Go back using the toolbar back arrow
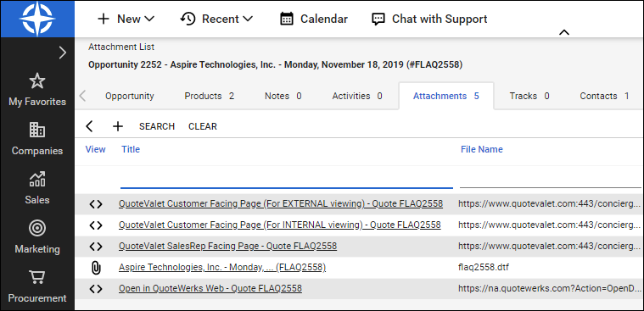Screen dimensions: 644x311 pyautogui.click(x=90, y=126)
